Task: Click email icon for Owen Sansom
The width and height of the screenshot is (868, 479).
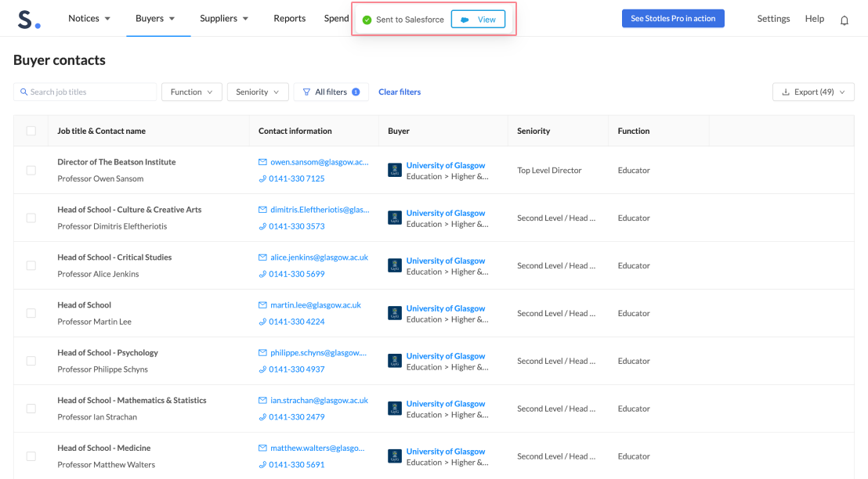Action: tap(262, 162)
